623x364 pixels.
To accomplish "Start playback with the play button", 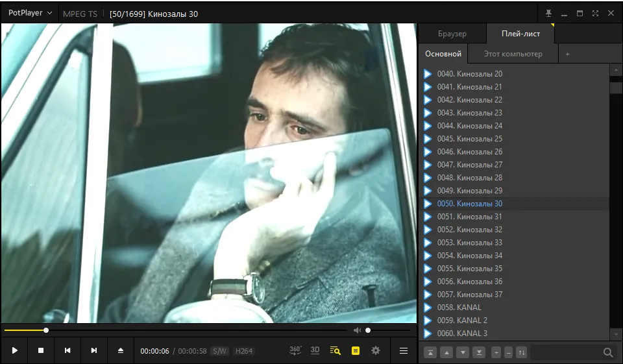I will pyautogui.click(x=15, y=350).
